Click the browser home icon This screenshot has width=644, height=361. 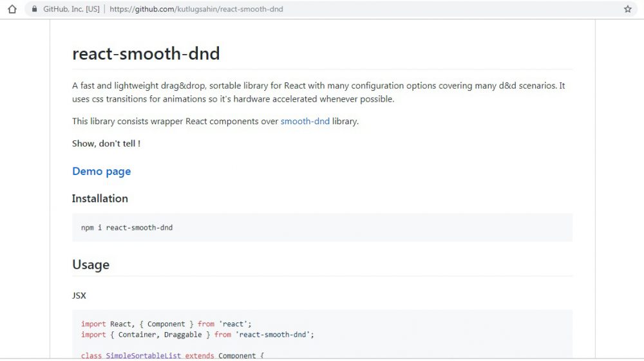[12, 9]
